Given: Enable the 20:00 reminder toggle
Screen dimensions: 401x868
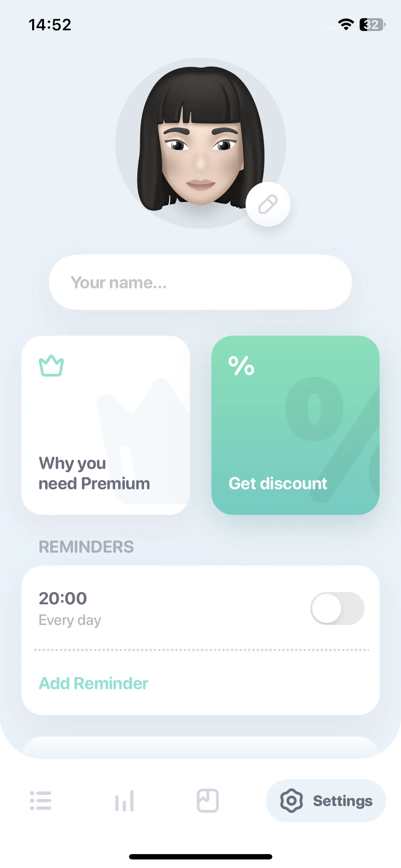Looking at the screenshot, I should tap(337, 608).
